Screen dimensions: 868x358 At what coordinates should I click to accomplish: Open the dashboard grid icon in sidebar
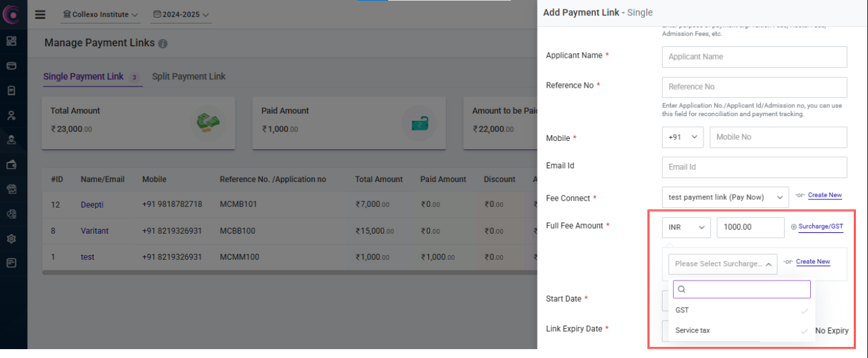tap(11, 41)
